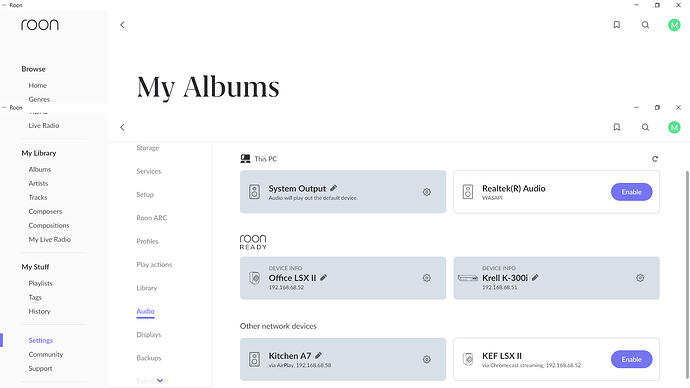
Task: Refresh the audio device list
Action: (x=655, y=159)
